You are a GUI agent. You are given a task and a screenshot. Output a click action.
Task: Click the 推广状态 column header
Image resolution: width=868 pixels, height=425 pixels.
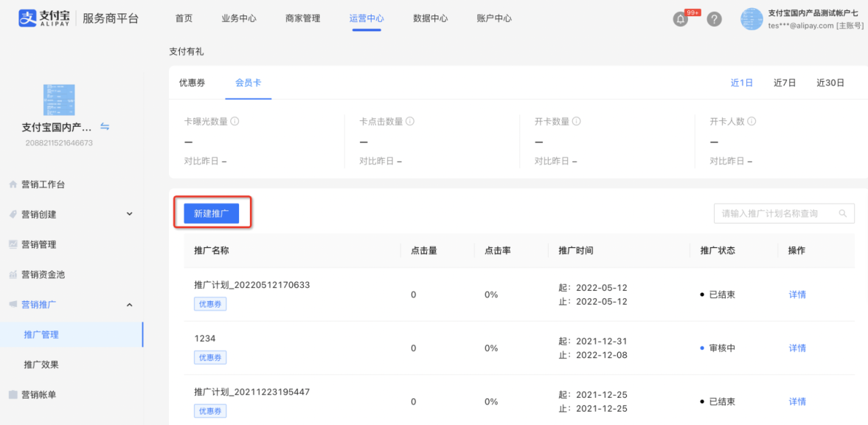pyautogui.click(x=718, y=250)
